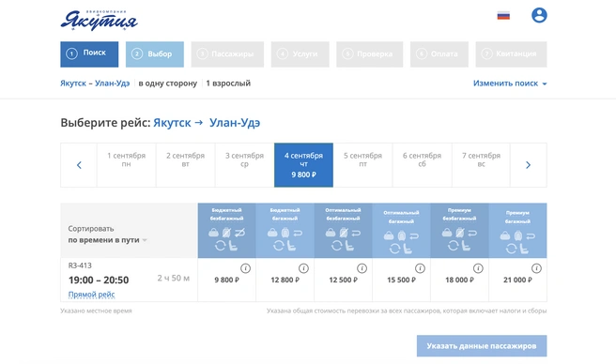Open the Прямой рейс link
Image resolution: width=616 pixels, height=364 pixels.
pyautogui.click(x=91, y=294)
